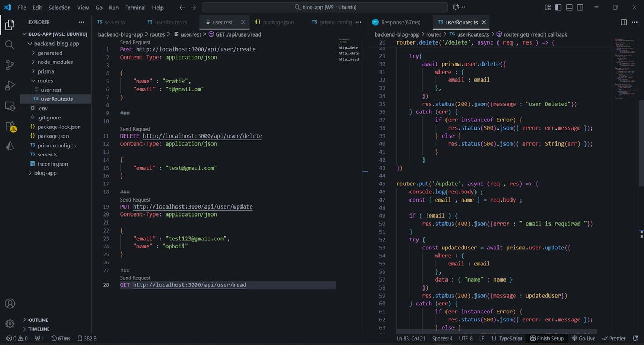This screenshot has height=345, width=644.
Task: Collapse the routes folder
Action: (34, 81)
